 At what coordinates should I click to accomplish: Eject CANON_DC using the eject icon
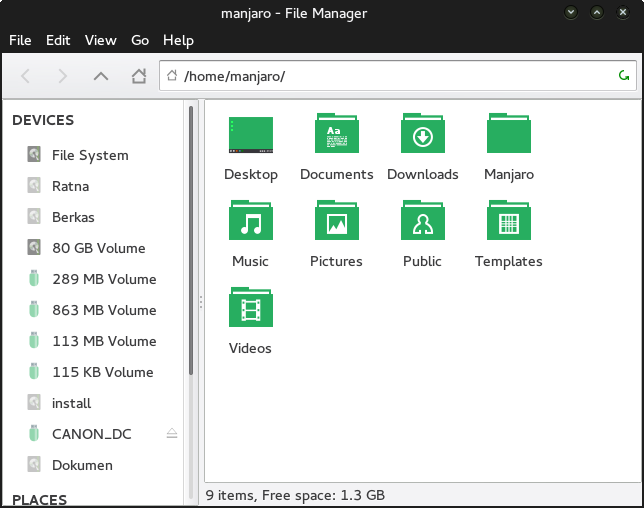point(172,433)
